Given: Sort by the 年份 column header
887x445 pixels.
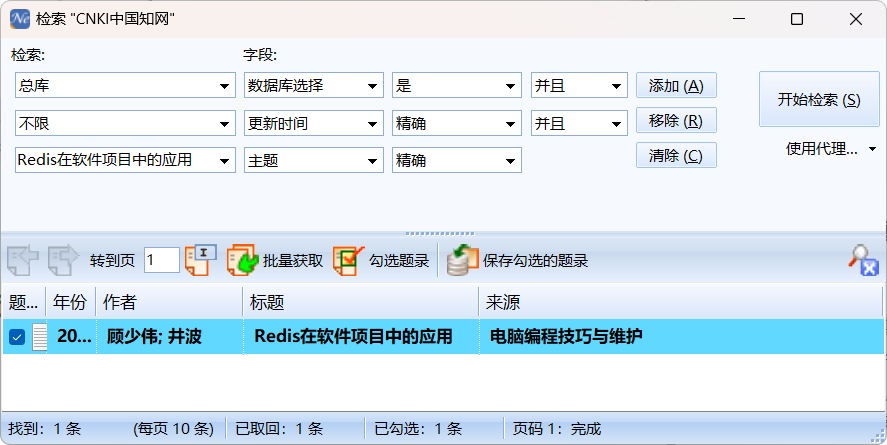Looking at the screenshot, I should coord(71,303).
